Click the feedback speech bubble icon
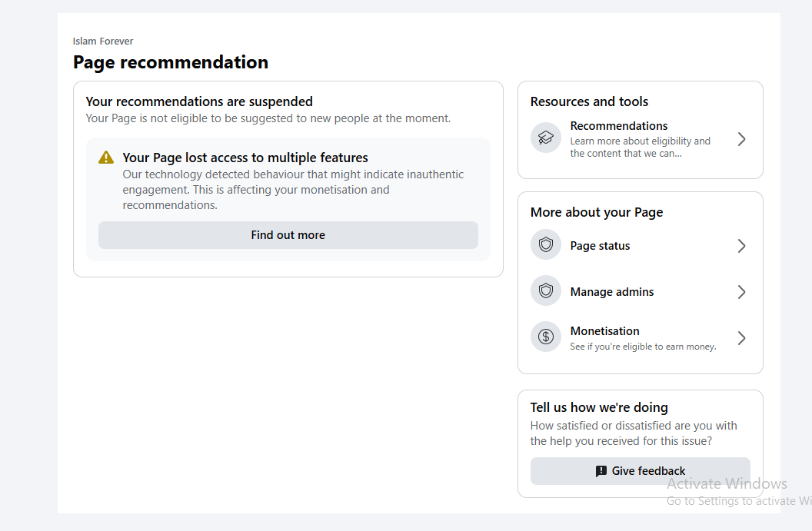Viewport: 812px width, 531px height. pos(601,471)
